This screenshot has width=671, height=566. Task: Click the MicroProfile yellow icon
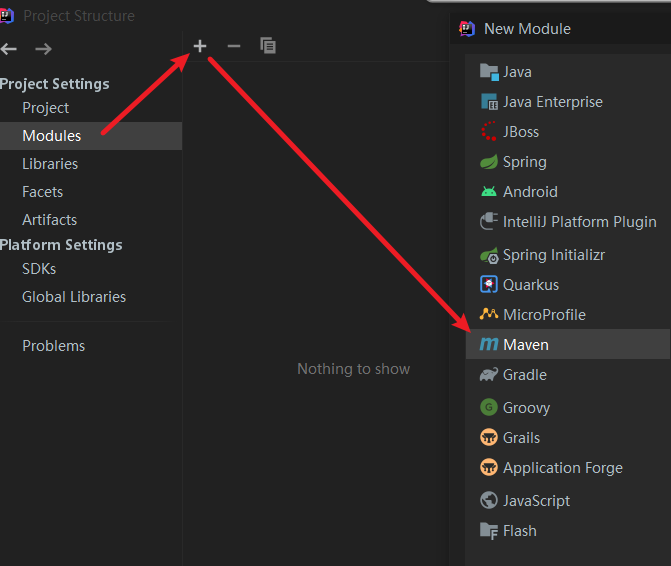pos(489,314)
